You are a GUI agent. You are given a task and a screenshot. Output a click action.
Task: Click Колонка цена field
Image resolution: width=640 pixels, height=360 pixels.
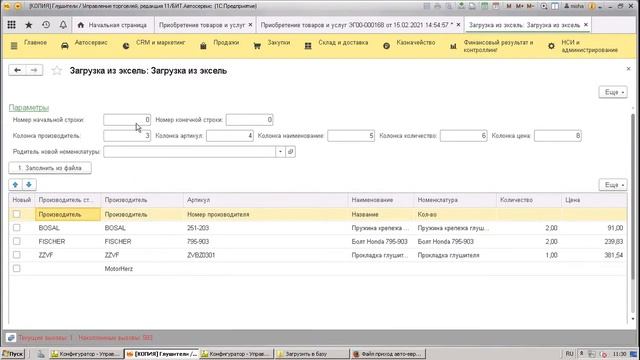click(558, 136)
